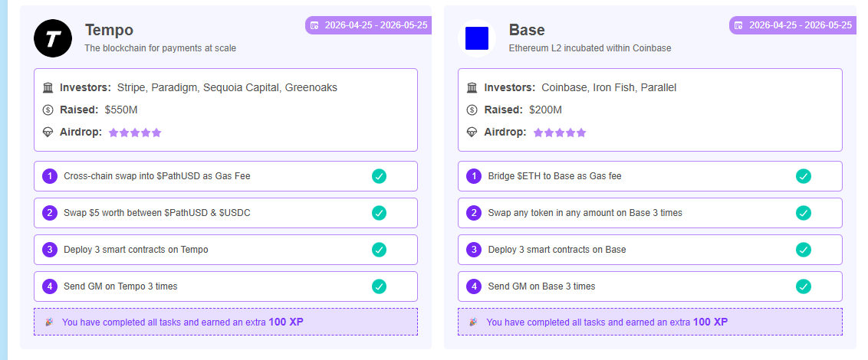Click the Tempo logo icon
Viewport: 868px width, 360px height.
(53, 38)
